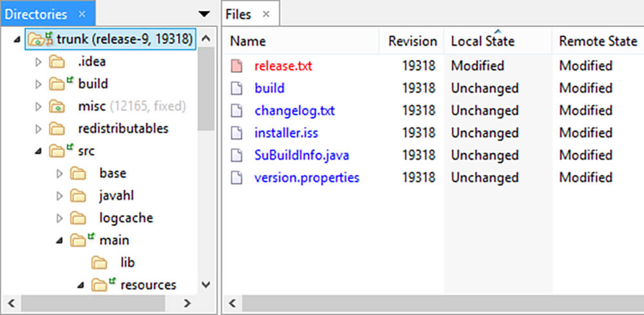This screenshot has height=315, width=644.
Task: Click the Directories horizontal scroll right arrow
Action: point(187,303)
